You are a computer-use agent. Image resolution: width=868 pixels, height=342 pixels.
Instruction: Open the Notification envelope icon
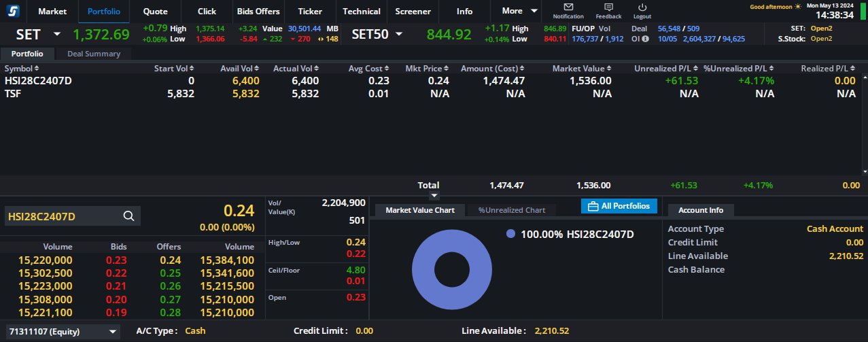click(568, 7)
